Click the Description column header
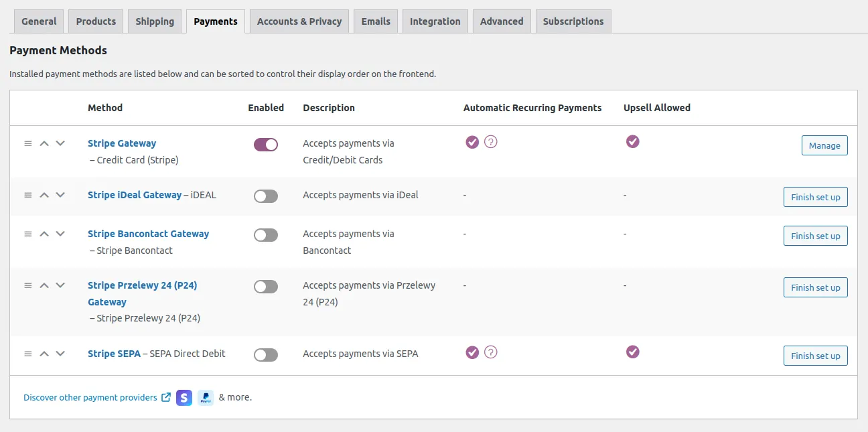 [329, 108]
